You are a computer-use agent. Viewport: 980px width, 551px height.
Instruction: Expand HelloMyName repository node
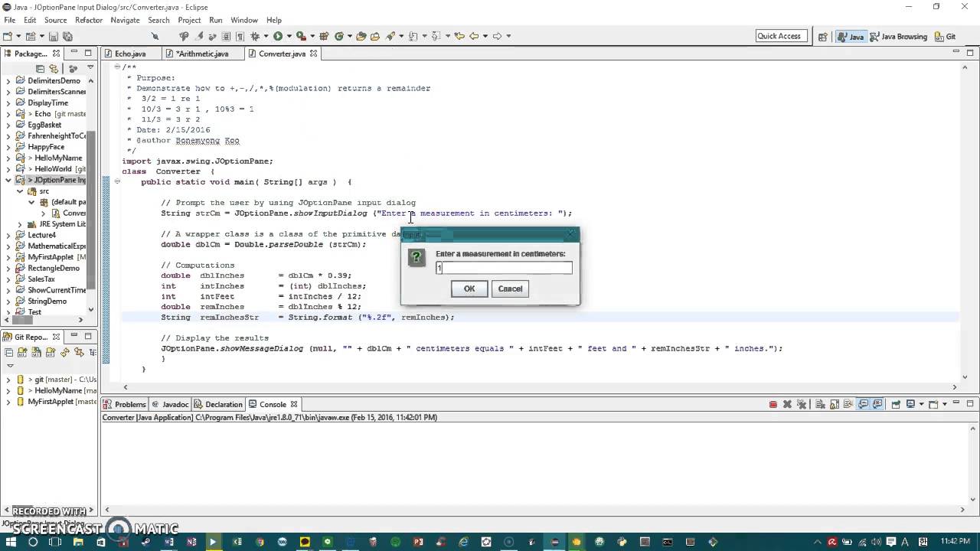click(8, 390)
